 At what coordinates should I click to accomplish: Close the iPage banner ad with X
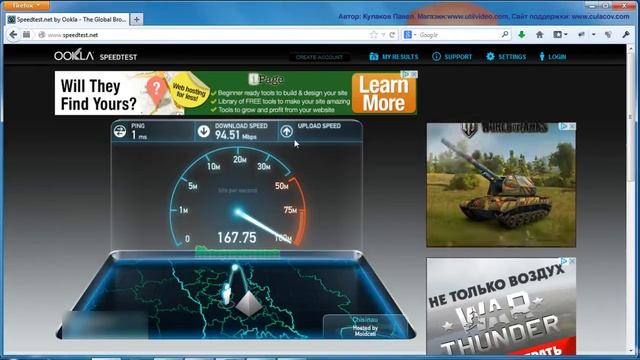pos(414,74)
